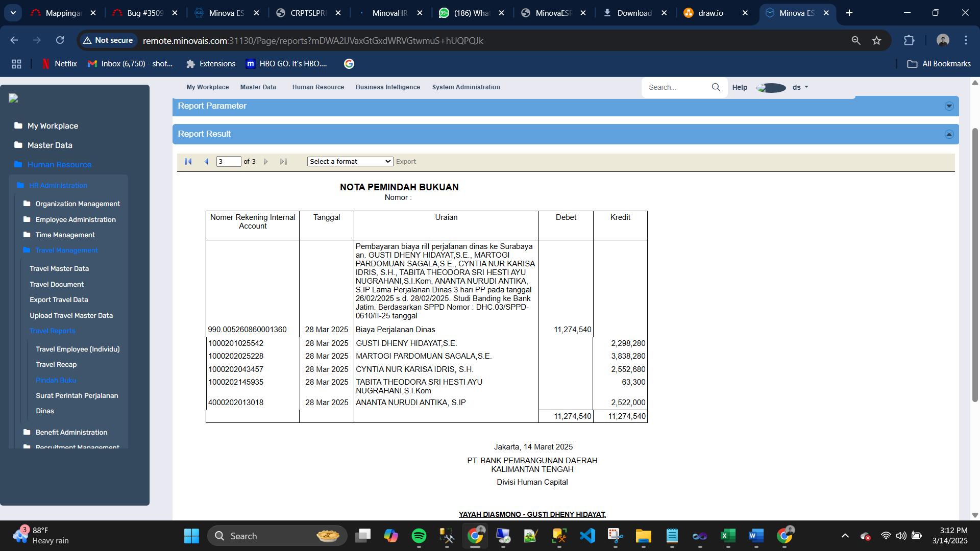Open Travel Recap report
The width and height of the screenshot is (980, 551).
[56, 365]
